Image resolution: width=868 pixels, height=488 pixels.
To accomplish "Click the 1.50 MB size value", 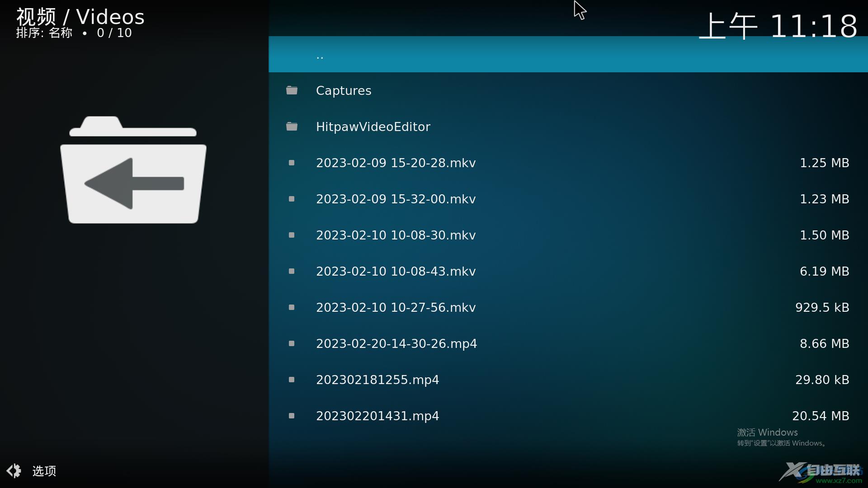I will (824, 235).
